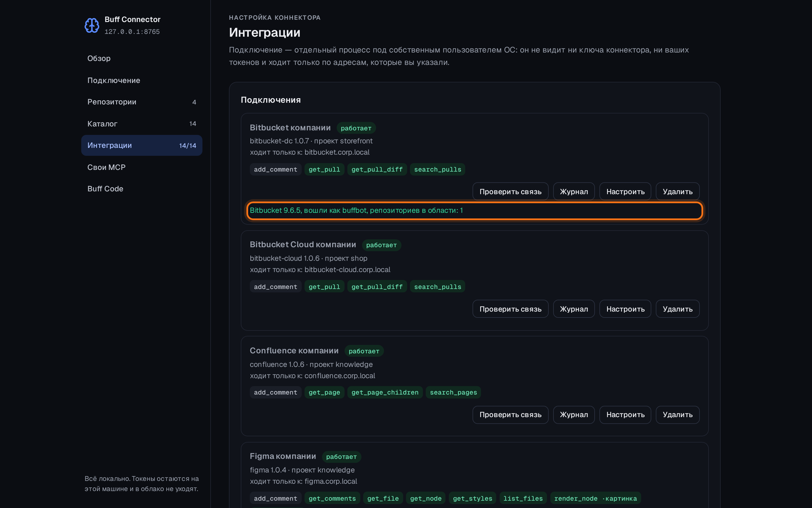Go to Репозитории in the sidebar
This screenshot has width=812, height=508.
pos(142,102)
